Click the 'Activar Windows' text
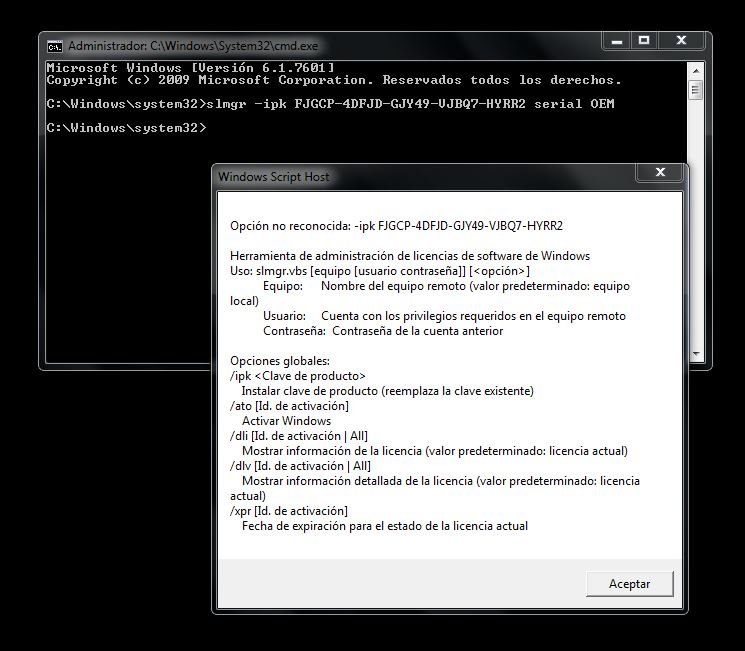The image size is (745, 651). click(x=287, y=421)
